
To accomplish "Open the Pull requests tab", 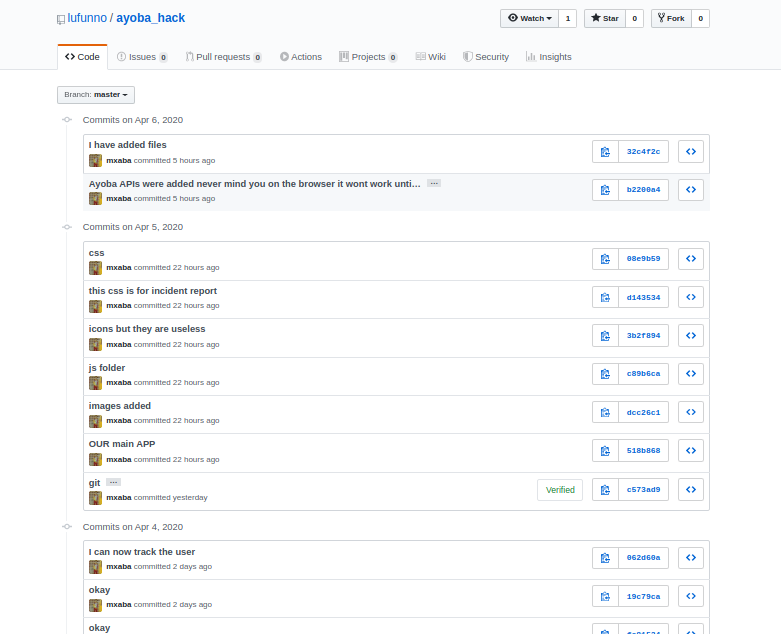I will (223, 57).
